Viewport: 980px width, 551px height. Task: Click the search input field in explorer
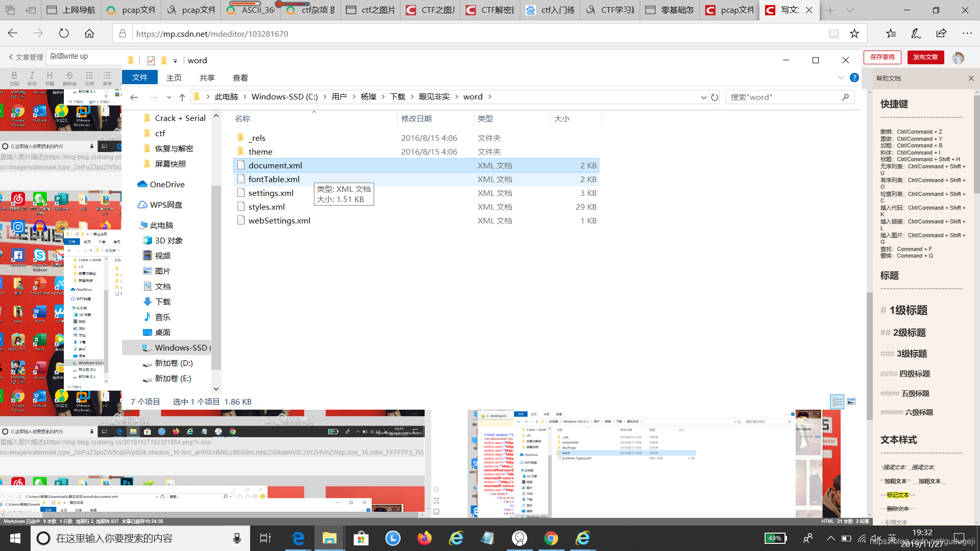tap(781, 97)
